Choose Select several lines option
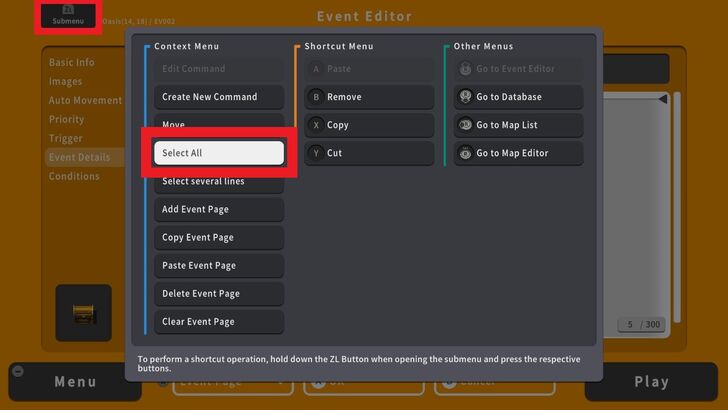Screen dimensions: 728x410 [219, 182]
